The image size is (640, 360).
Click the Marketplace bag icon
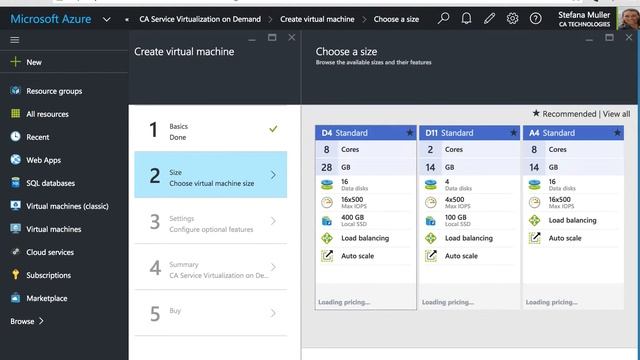pos(16,298)
